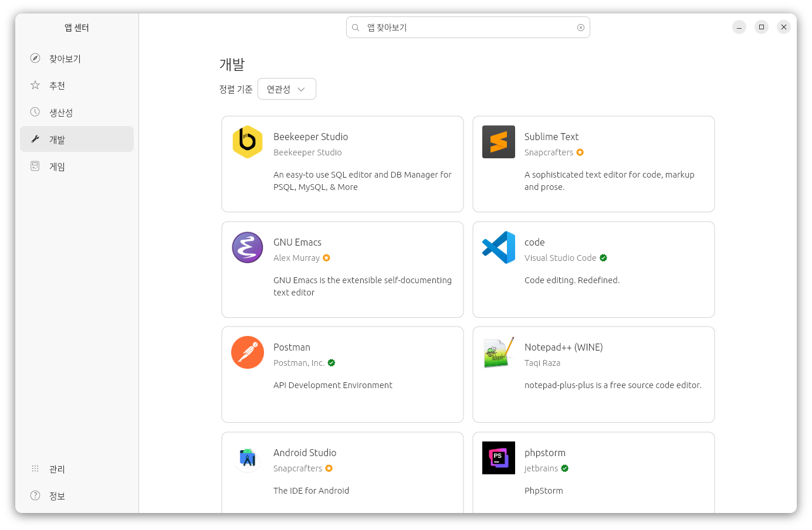
Task: Clear the search field with the X icon
Action: [581, 28]
